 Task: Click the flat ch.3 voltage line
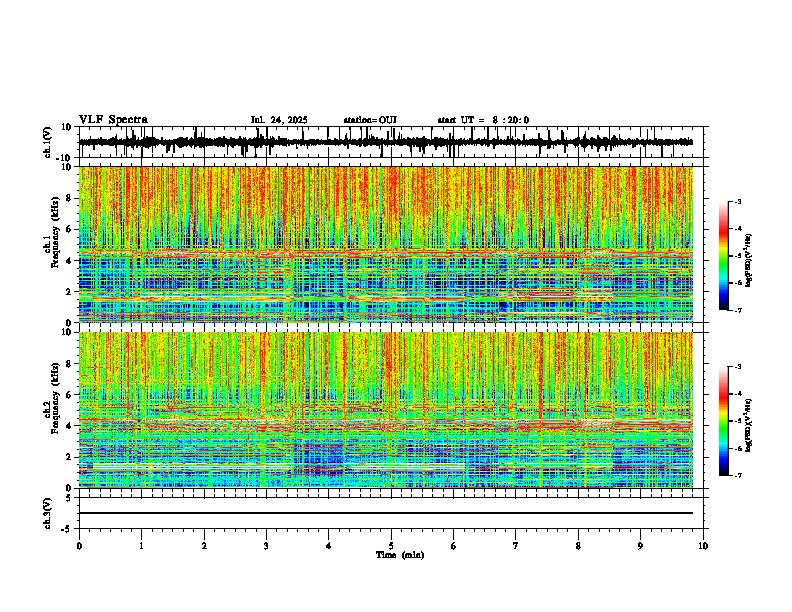[386, 513]
